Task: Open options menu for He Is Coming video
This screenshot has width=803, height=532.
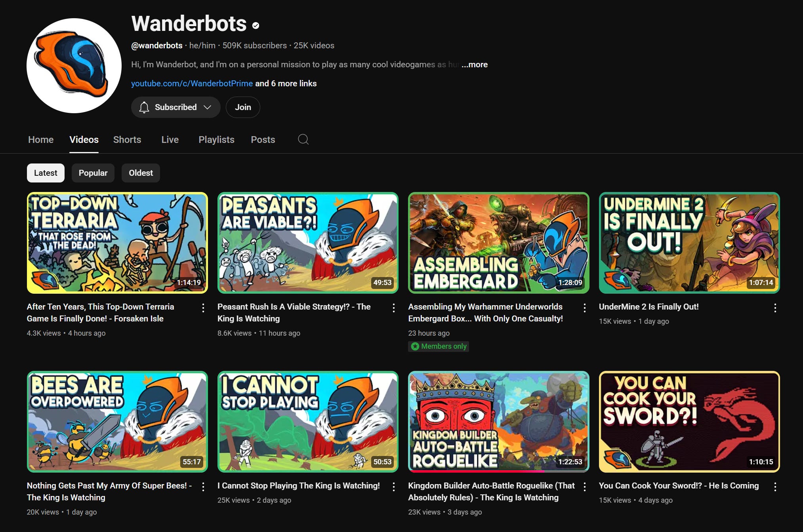Action: click(x=775, y=487)
